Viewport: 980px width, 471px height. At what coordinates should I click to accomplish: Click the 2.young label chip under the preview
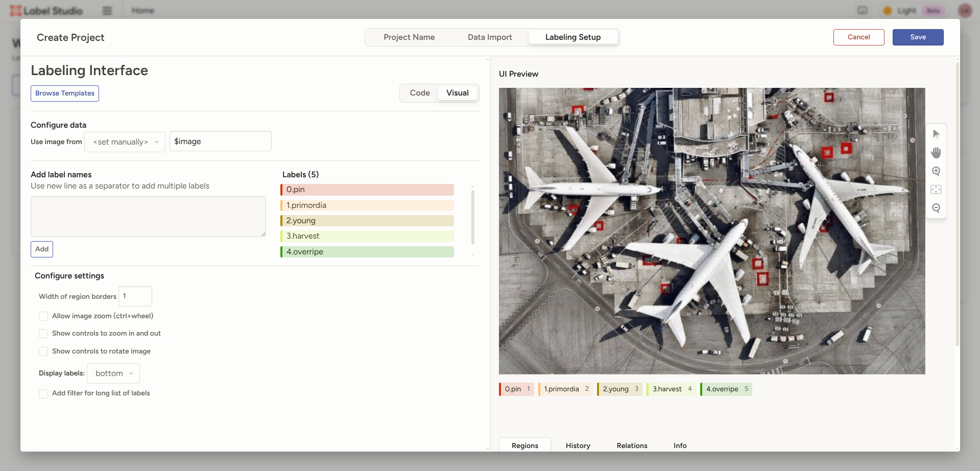pyautogui.click(x=618, y=389)
